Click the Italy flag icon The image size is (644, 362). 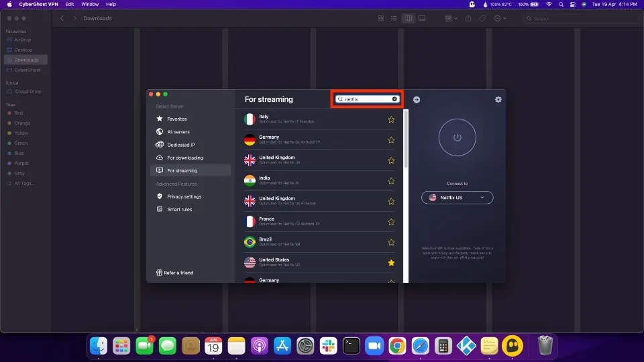pos(250,119)
